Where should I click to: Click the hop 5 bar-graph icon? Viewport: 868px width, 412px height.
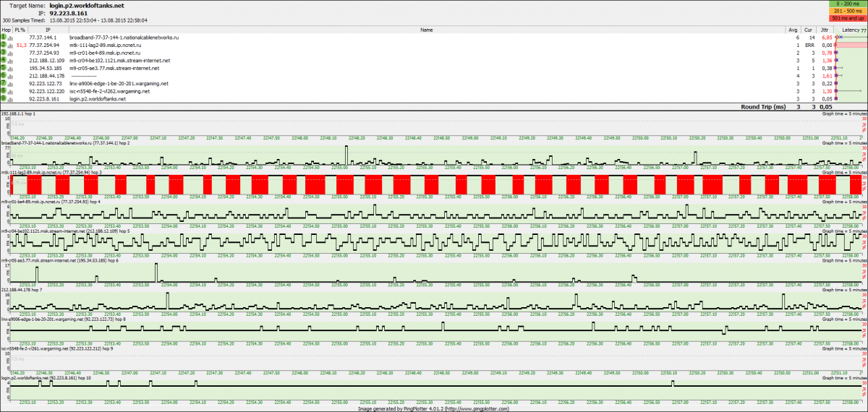pyautogui.click(x=9, y=68)
